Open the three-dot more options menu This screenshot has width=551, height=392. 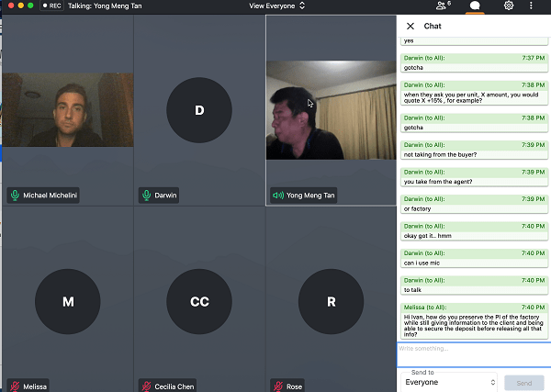[531, 6]
